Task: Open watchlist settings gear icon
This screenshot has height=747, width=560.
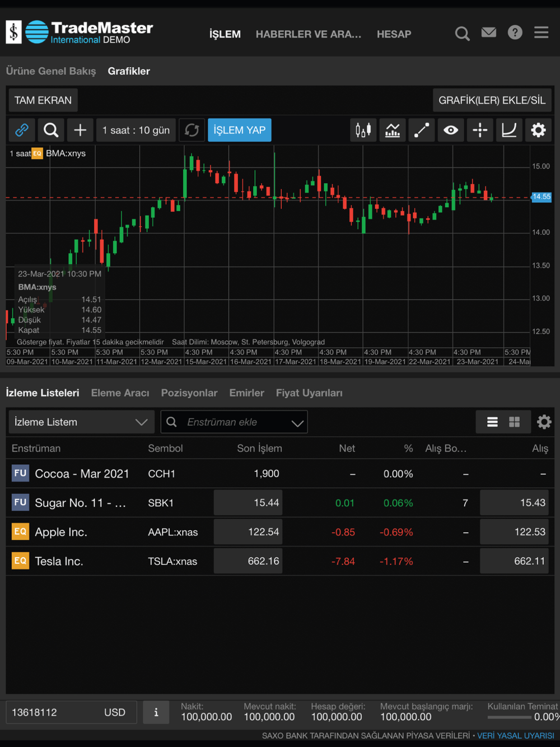Action: [544, 422]
